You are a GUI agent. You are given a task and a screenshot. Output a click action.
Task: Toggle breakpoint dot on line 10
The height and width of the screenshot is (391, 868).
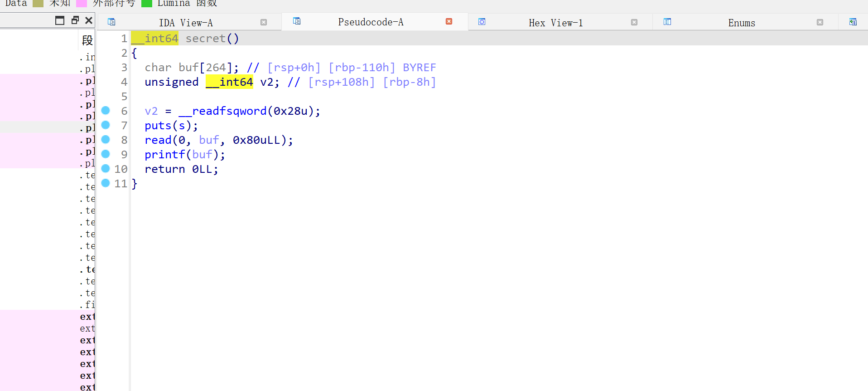point(106,169)
